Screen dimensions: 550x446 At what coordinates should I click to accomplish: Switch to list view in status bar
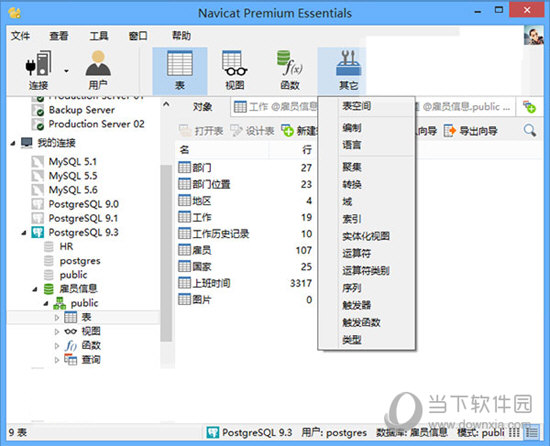(532, 432)
